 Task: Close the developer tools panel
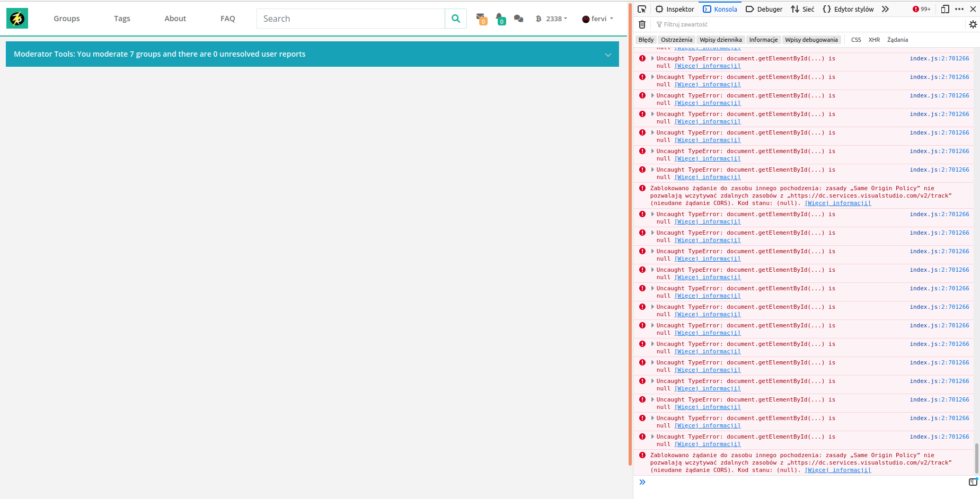tap(973, 9)
